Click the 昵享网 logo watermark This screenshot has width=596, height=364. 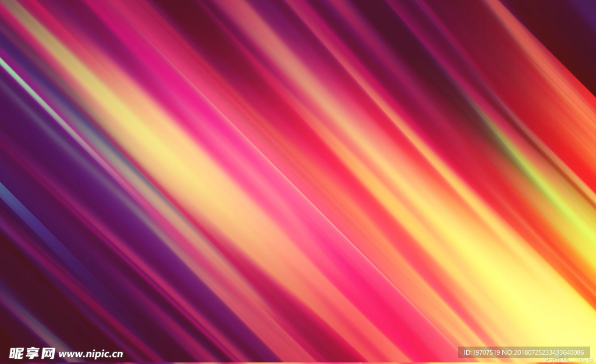click(32, 353)
